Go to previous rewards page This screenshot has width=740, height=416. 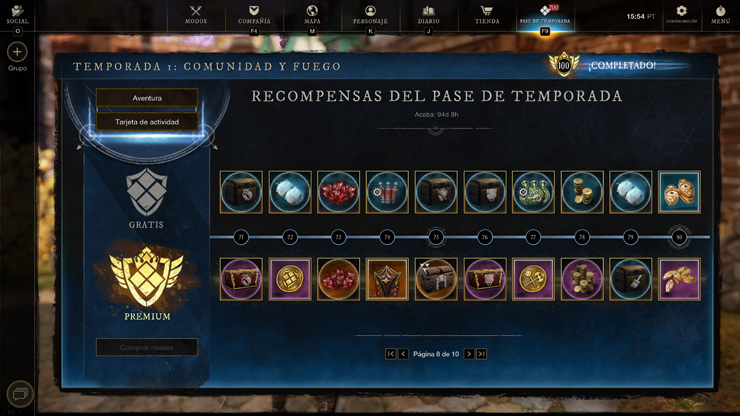click(403, 354)
